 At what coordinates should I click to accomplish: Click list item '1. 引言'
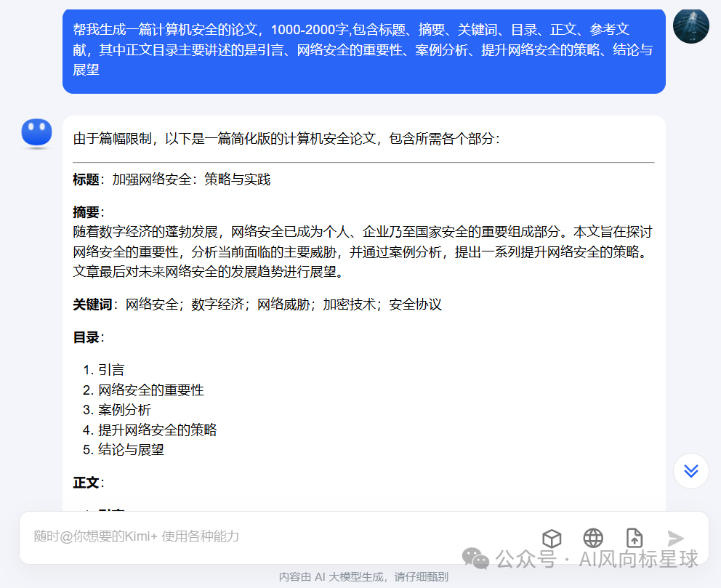point(104,370)
